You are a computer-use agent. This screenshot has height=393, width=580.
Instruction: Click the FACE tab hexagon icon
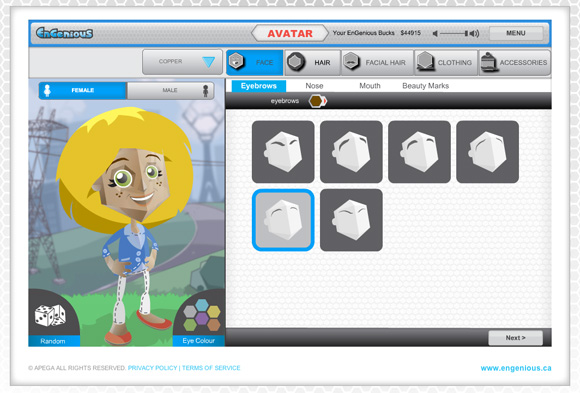[x=236, y=61]
